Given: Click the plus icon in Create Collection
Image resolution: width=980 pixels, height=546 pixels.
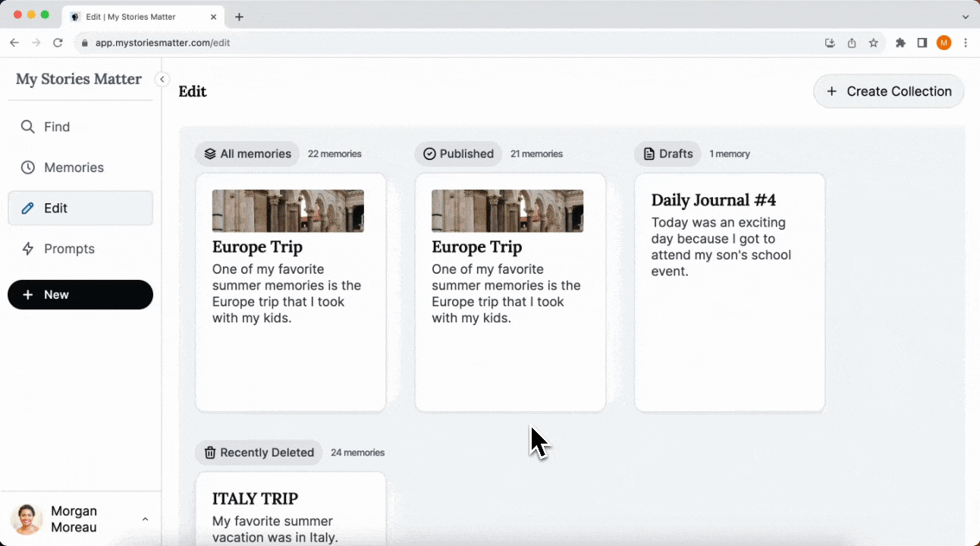Looking at the screenshot, I should [832, 91].
